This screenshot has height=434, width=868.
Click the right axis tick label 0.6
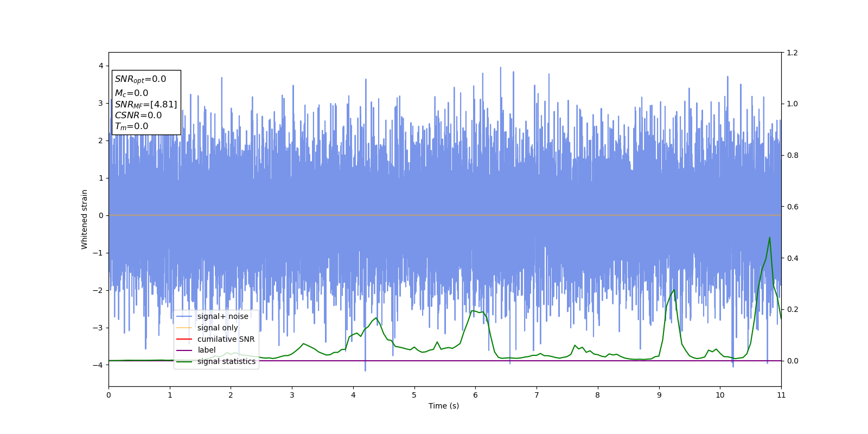coord(793,207)
